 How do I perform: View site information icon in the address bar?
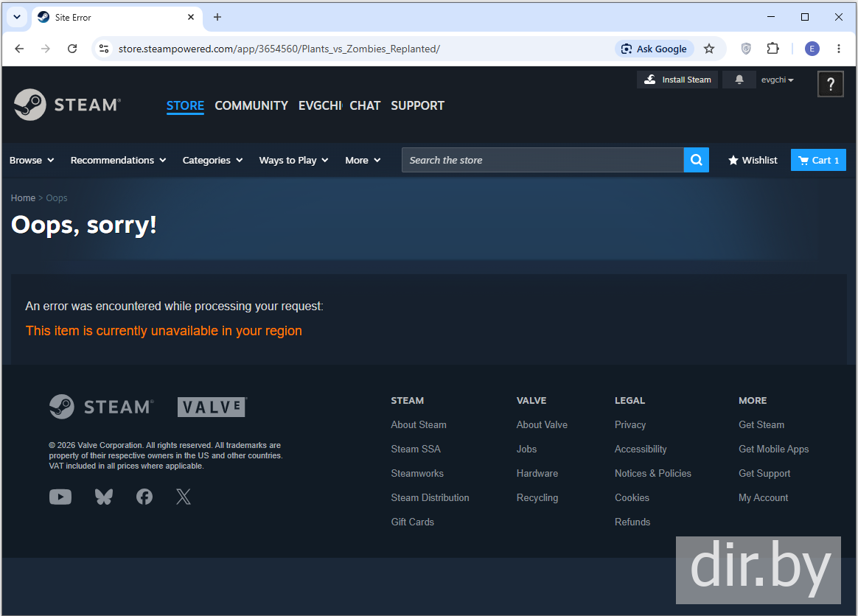coord(104,49)
